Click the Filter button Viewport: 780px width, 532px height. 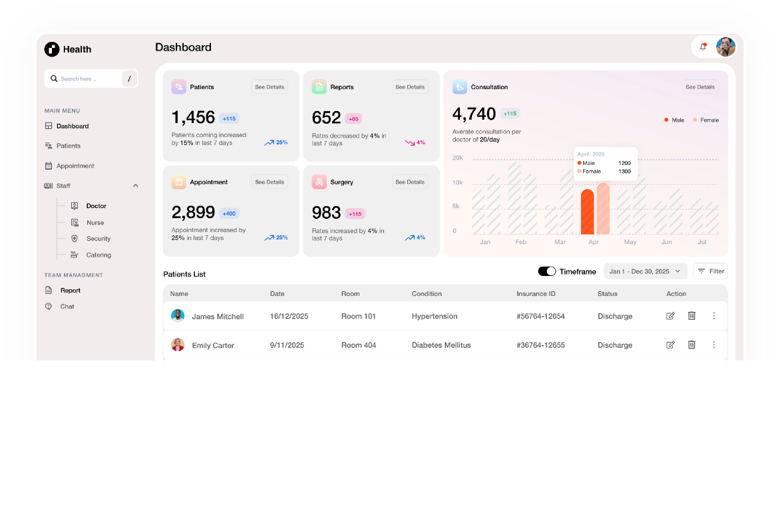[710, 271]
